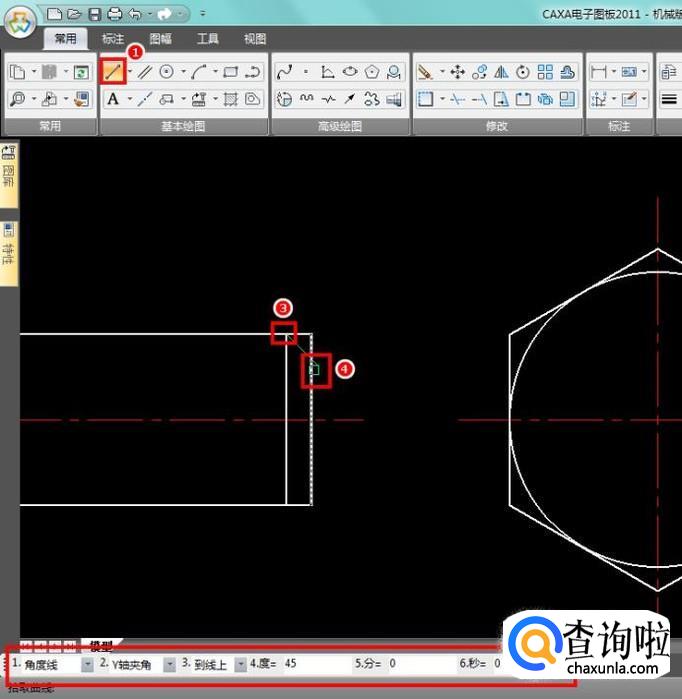
Task: Open the 工具 ribbon tab
Action: point(208,39)
